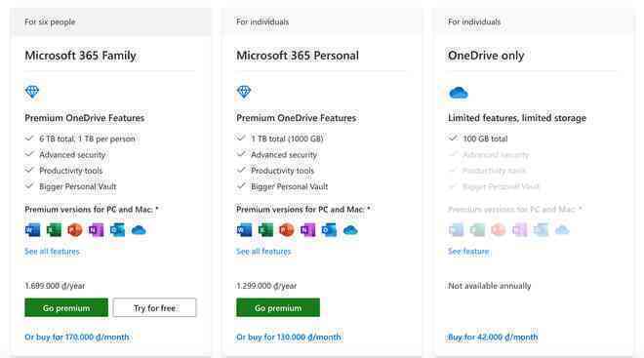Click the OneDrive only heading

(x=486, y=56)
